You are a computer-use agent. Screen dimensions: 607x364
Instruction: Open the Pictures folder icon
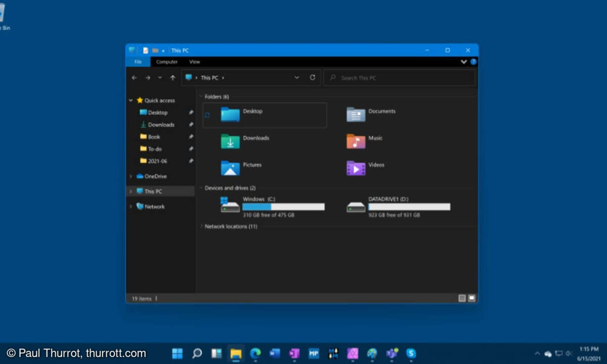pyautogui.click(x=230, y=168)
